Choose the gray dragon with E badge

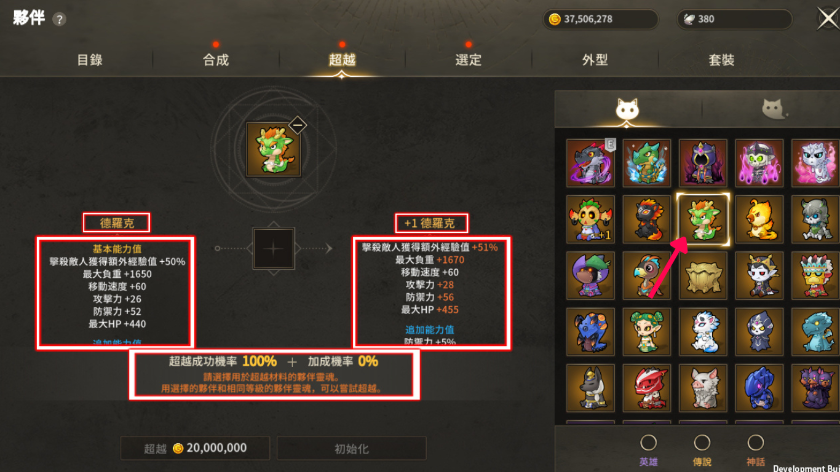pos(590,163)
